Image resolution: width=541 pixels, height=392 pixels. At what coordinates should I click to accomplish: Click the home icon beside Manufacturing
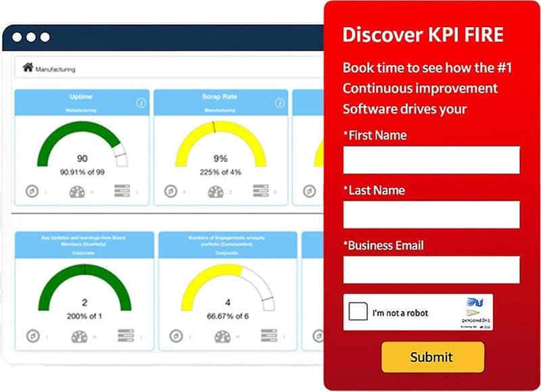point(28,67)
